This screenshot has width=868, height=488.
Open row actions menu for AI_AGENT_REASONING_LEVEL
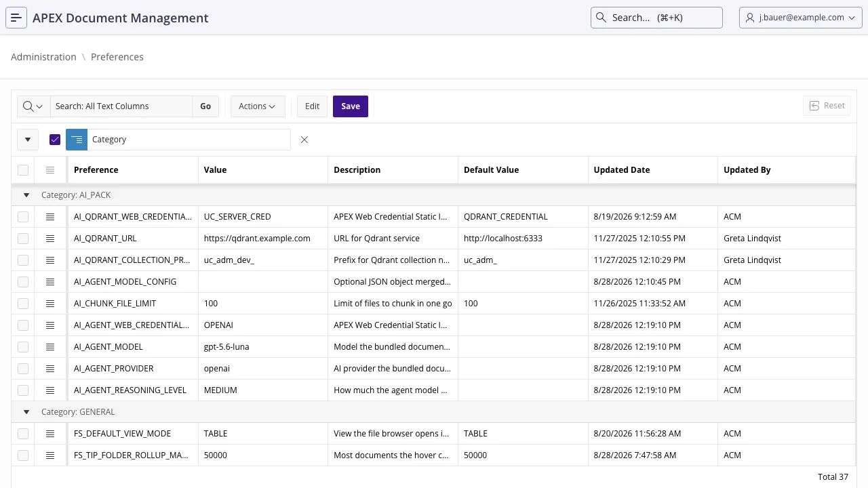click(50, 390)
